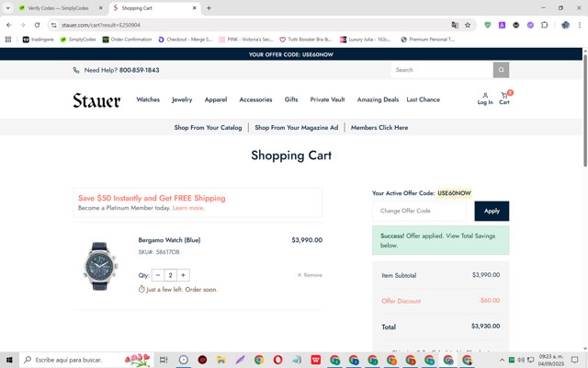
Task: Click the USE60NOW active offer code
Action: coord(454,193)
